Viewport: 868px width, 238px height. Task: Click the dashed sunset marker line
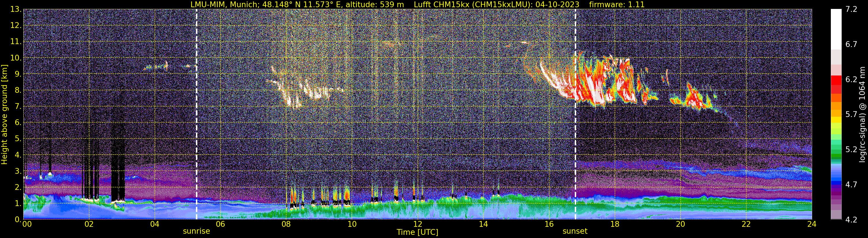[575, 114]
